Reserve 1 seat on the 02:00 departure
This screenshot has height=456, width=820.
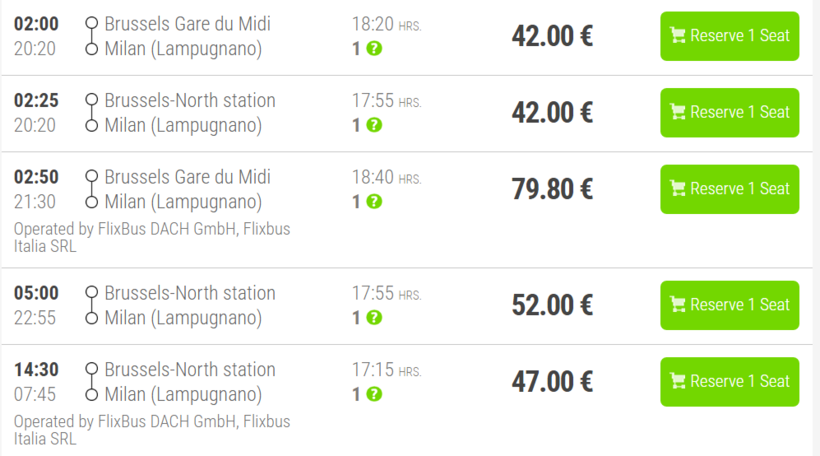(x=729, y=36)
